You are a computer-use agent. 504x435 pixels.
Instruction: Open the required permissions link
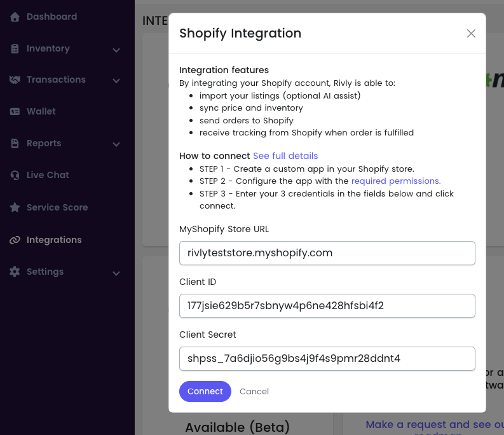(395, 181)
